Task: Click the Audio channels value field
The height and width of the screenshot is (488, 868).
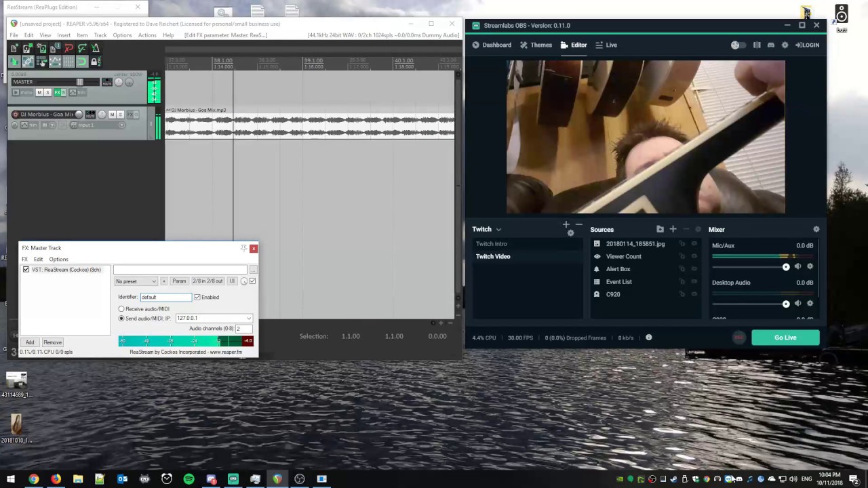Action: [244, 329]
